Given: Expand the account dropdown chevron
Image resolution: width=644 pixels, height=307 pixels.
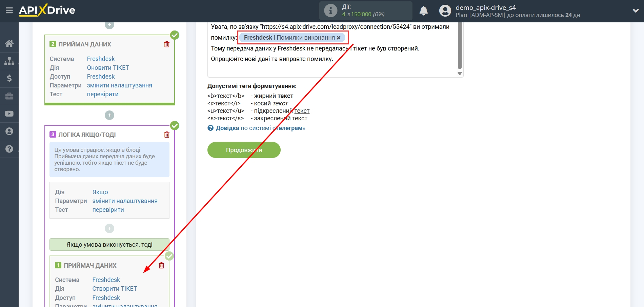Looking at the screenshot, I should 636,11.
